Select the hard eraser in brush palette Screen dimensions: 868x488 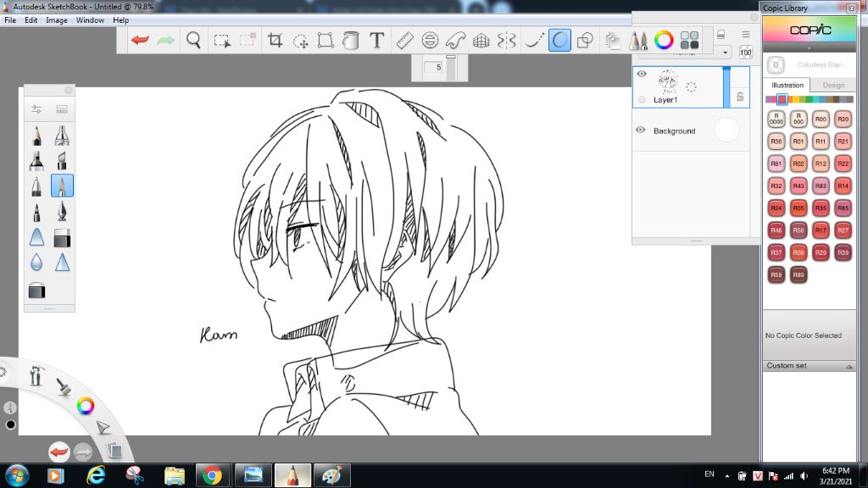(x=62, y=238)
